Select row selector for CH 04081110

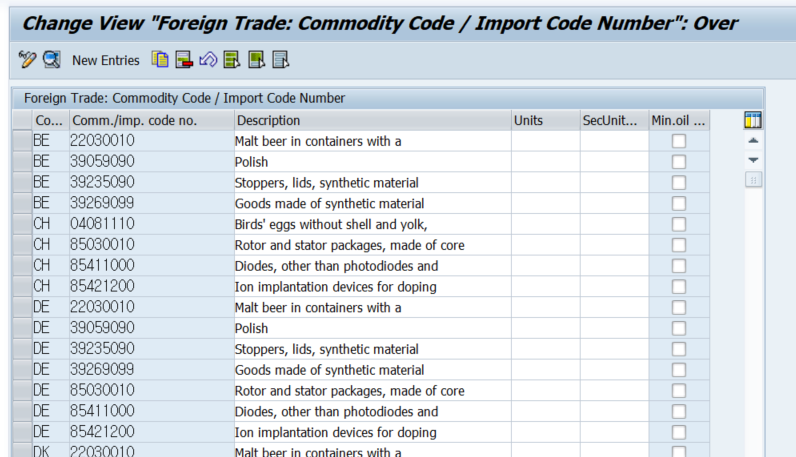pyautogui.click(x=22, y=224)
